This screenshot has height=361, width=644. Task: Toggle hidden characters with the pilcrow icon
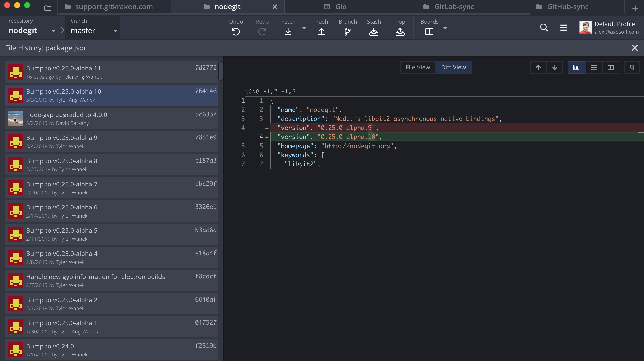pos(632,67)
